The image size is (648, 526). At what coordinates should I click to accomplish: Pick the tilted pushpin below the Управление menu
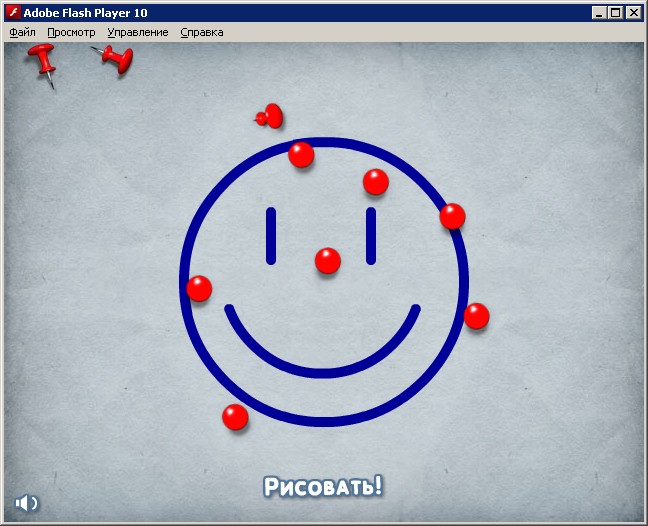(118, 58)
